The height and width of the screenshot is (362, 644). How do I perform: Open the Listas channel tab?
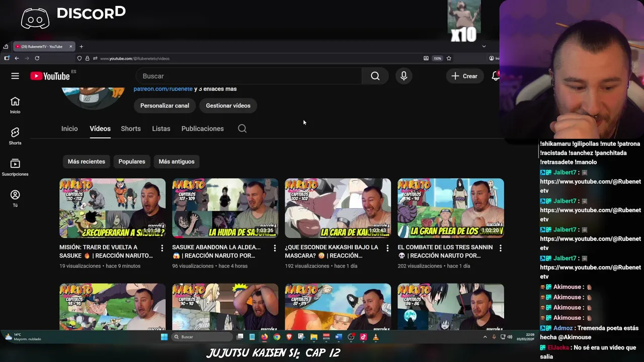pyautogui.click(x=161, y=129)
